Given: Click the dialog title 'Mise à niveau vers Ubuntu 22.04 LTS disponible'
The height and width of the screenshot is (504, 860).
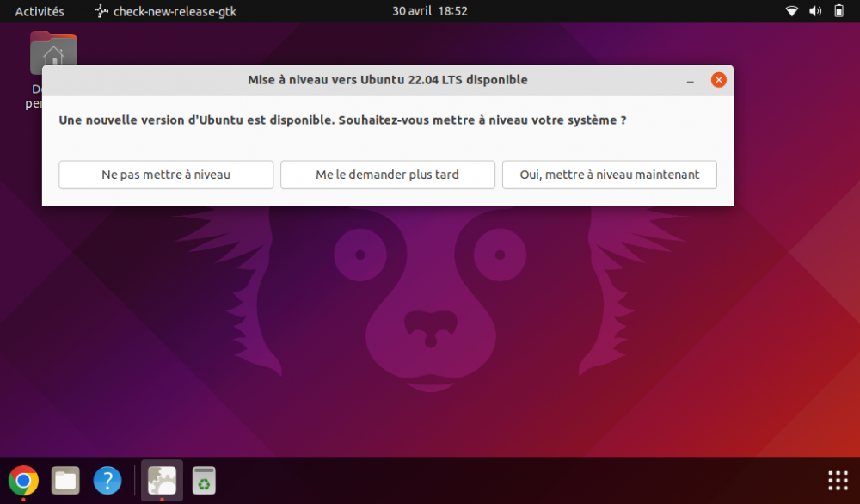Looking at the screenshot, I should (x=387, y=79).
